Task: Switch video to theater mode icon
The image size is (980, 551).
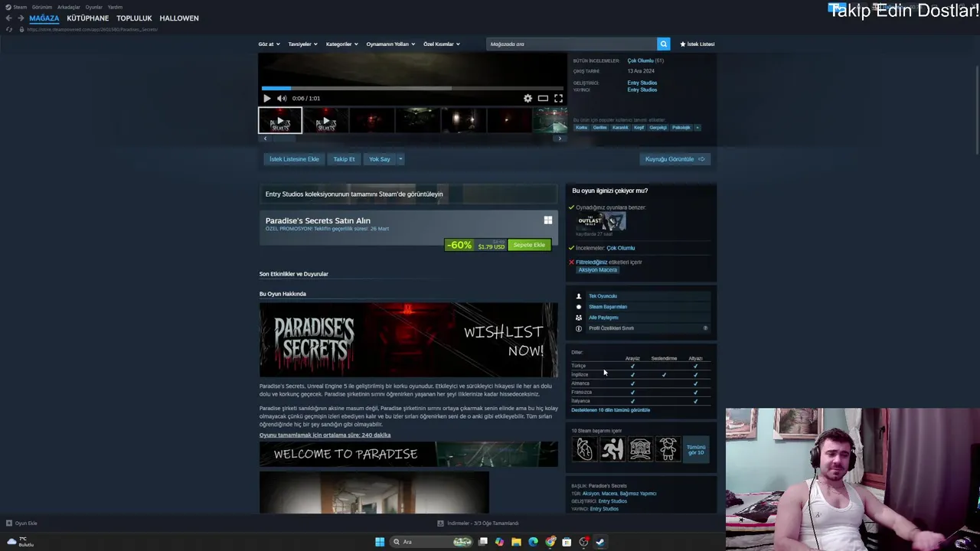Action: [543, 98]
